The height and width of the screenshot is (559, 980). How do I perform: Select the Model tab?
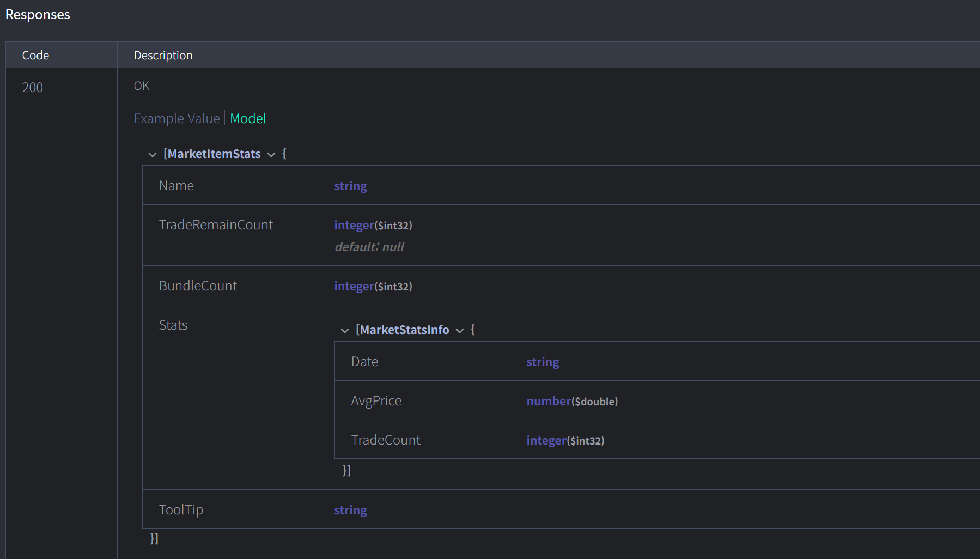[x=248, y=119]
